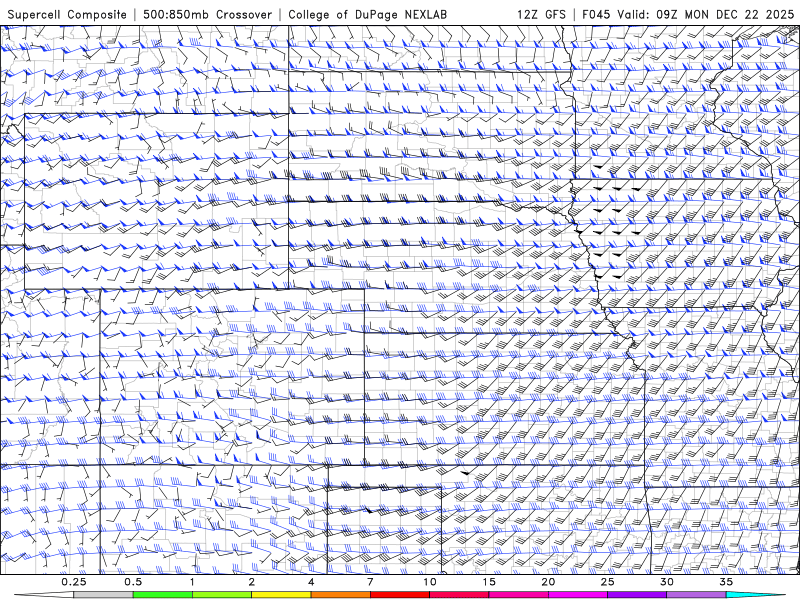The image size is (800, 600).
Task: Click the crimson 10 to 15 swatch
Action: pos(459,595)
